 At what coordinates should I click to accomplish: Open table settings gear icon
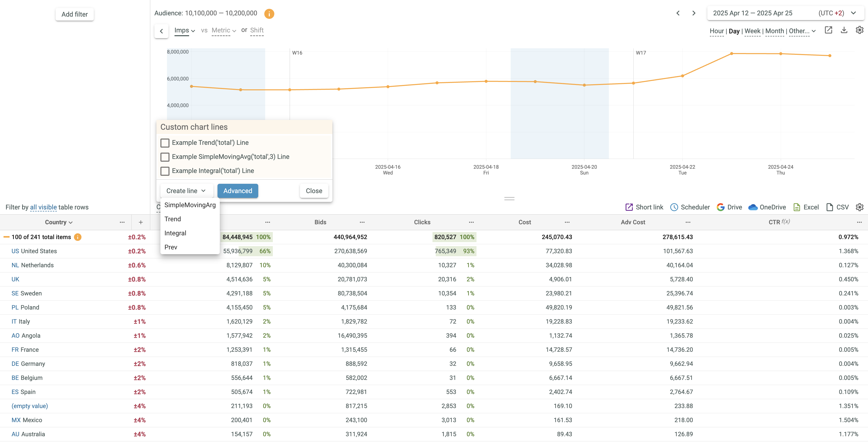click(859, 207)
